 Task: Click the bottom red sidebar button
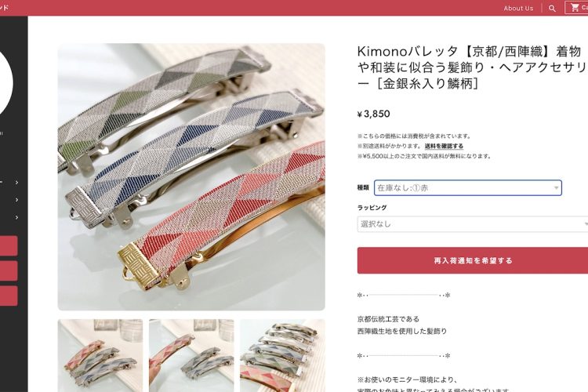point(9,296)
